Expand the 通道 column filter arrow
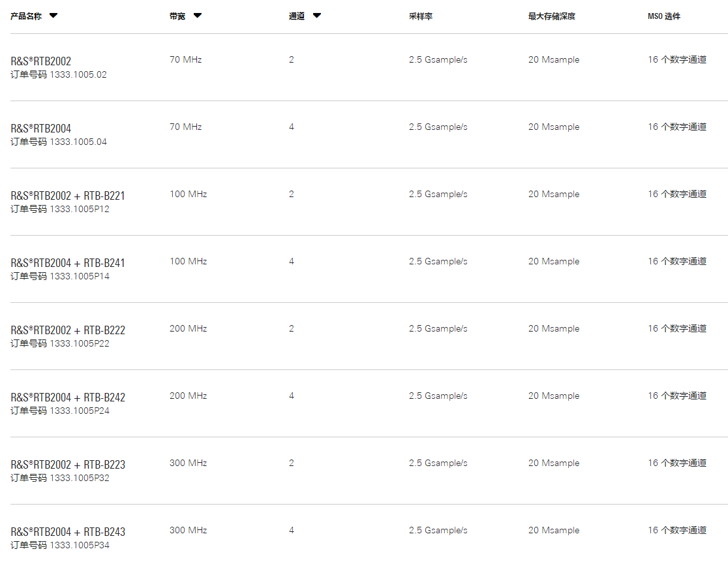Viewport: 728px width, 562px height. (x=316, y=16)
